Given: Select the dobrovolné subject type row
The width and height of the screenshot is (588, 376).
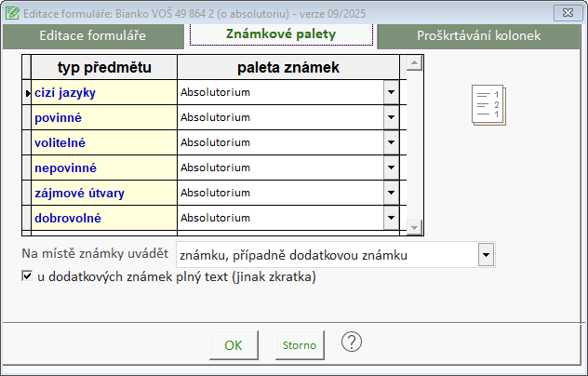Looking at the screenshot, I should pyautogui.click(x=102, y=218).
